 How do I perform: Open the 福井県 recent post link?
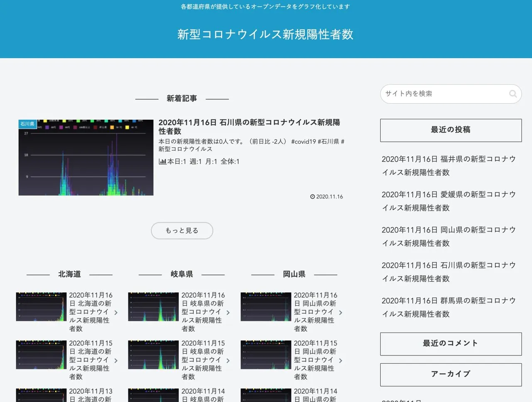point(448,165)
